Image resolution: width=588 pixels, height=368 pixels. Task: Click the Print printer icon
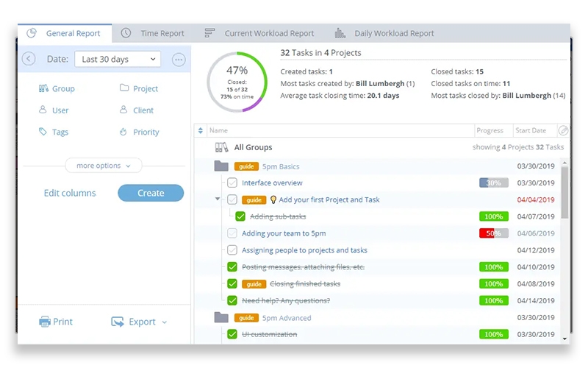click(45, 322)
